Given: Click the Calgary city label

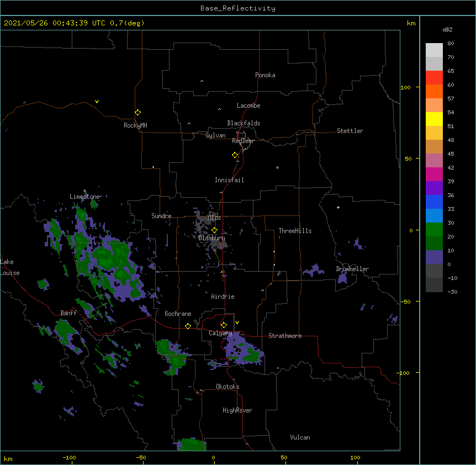Looking at the screenshot, I should pos(221,333).
